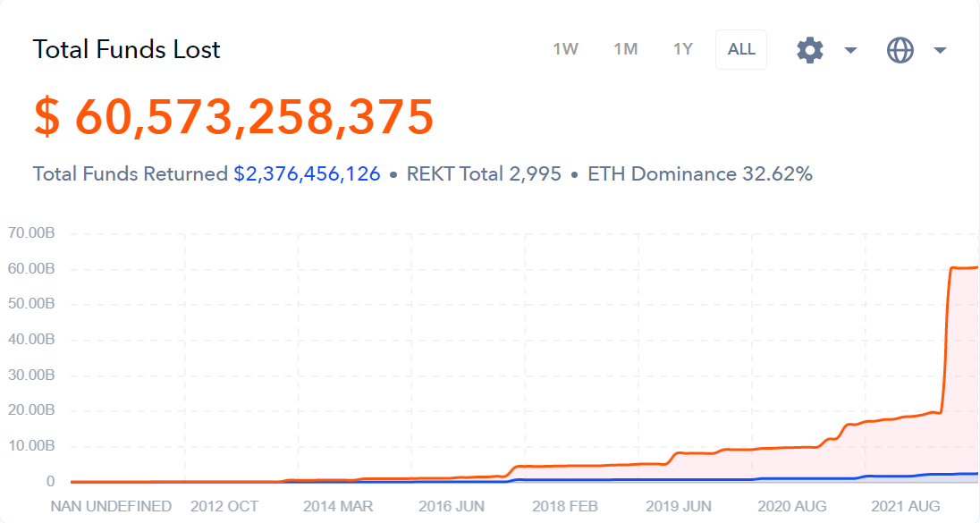The height and width of the screenshot is (523, 980).
Task: Click the 70.00B y-axis label
Action: [x=31, y=233]
